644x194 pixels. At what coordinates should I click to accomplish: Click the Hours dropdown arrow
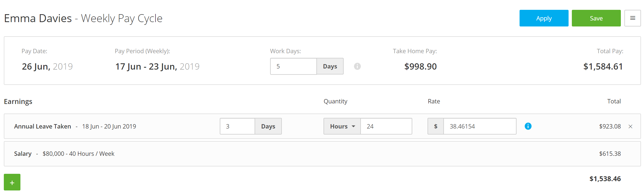click(x=353, y=126)
